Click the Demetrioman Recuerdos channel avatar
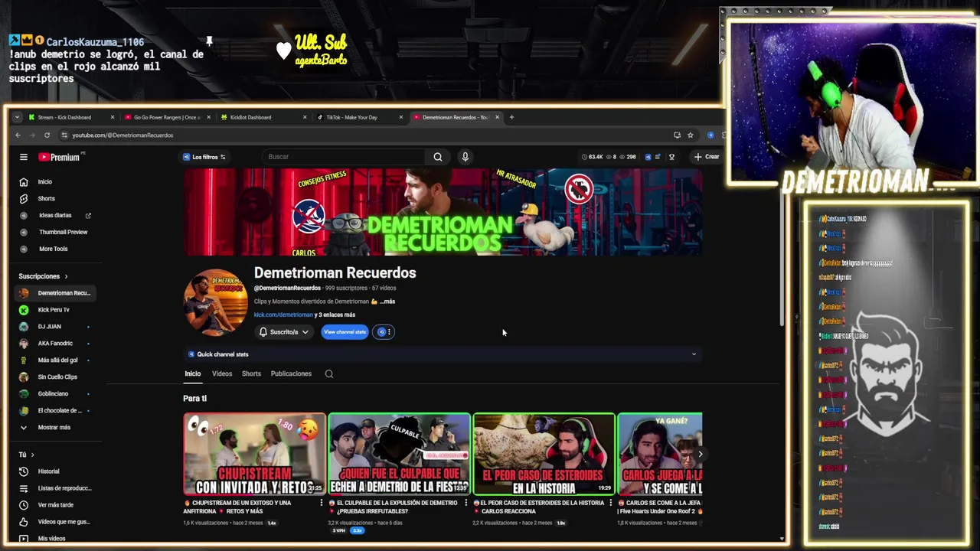This screenshot has width=980, height=551. [x=215, y=302]
